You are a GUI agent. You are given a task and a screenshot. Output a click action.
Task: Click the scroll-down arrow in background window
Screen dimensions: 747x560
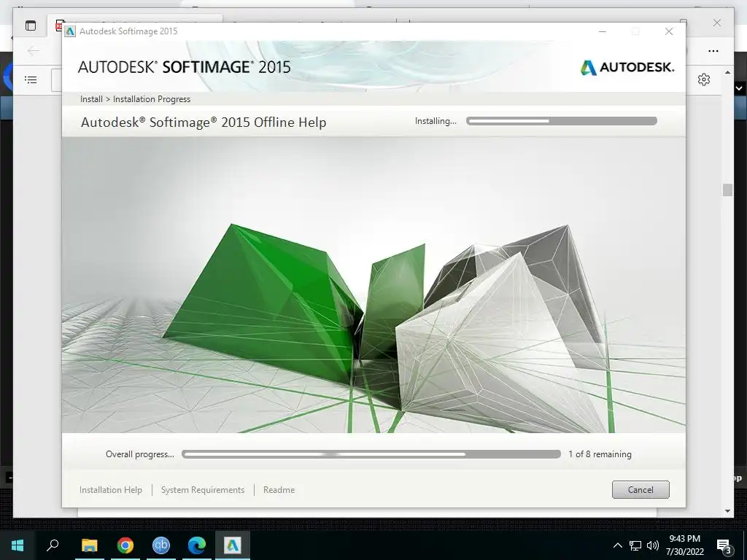pyautogui.click(x=727, y=511)
